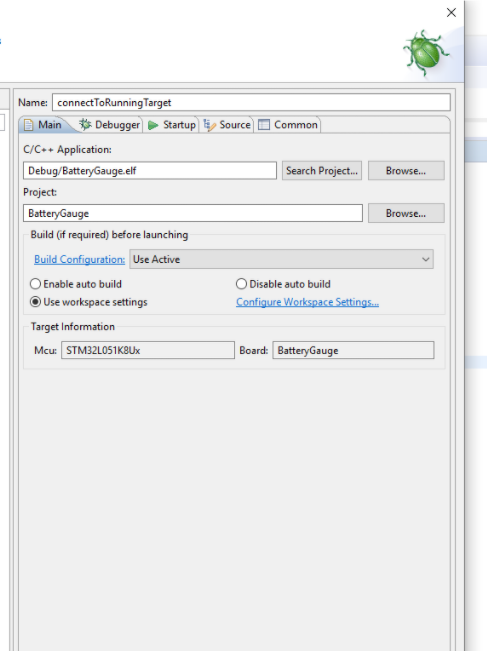Viewport: 487px width, 651px height.
Task: Click the Common tab table icon
Action: (264, 125)
